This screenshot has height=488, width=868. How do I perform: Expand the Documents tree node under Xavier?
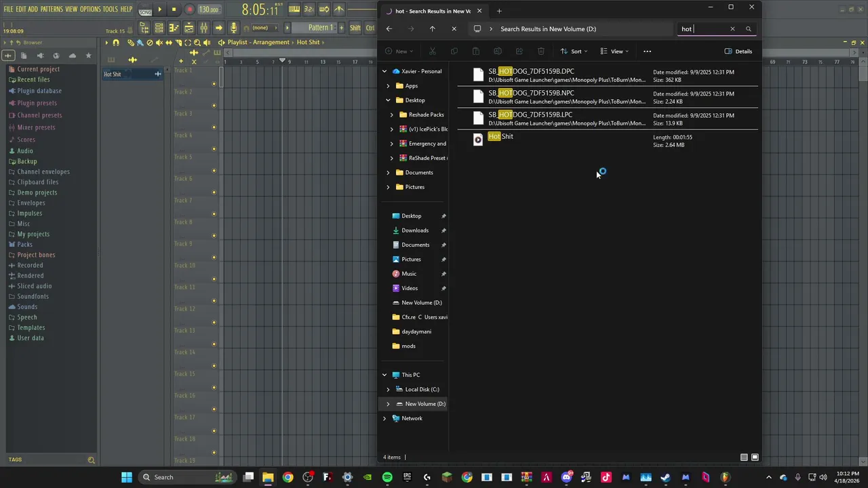388,173
